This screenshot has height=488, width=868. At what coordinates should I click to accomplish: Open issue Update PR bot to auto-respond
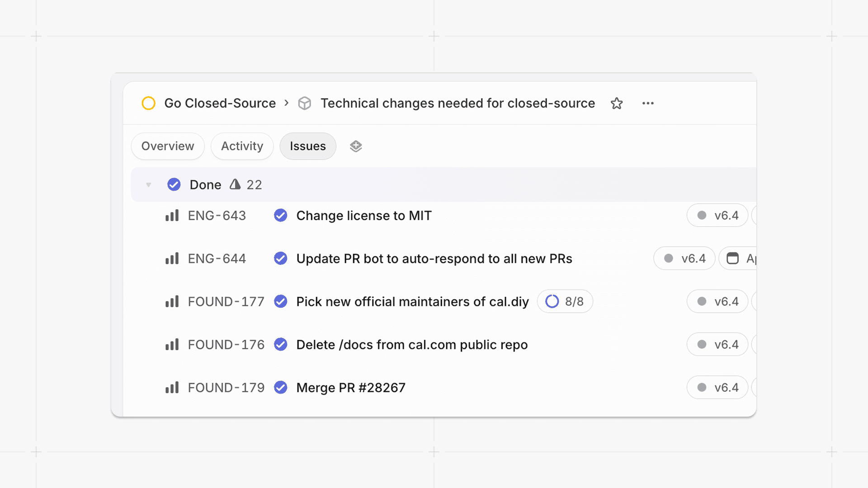434,258
